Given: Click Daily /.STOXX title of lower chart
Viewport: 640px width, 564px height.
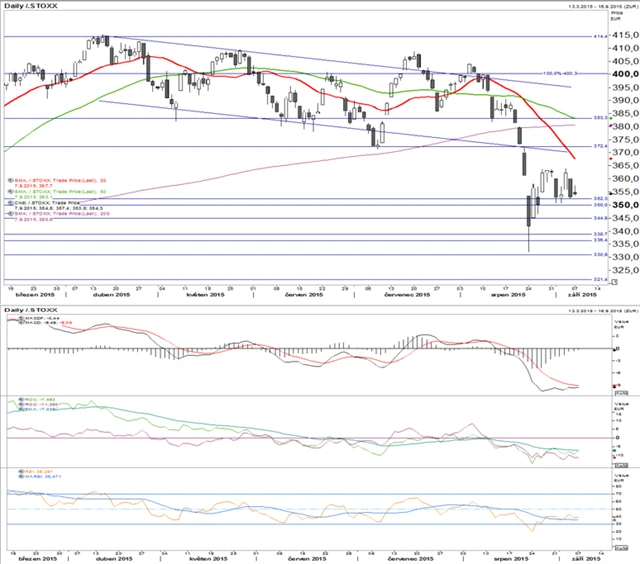Looking at the screenshot, I should [31, 310].
